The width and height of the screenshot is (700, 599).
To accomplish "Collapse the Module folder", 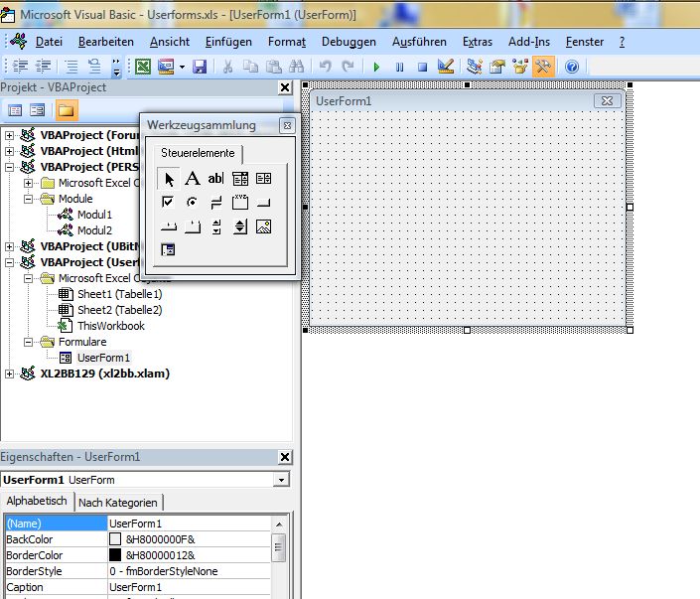I will coord(28,199).
